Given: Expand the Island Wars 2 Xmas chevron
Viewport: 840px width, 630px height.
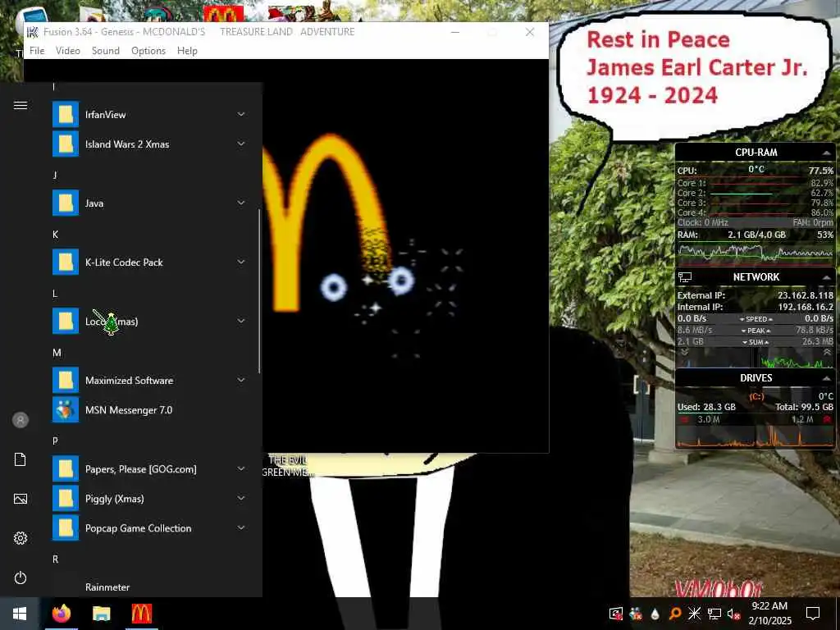Looking at the screenshot, I should pos(241,144).
